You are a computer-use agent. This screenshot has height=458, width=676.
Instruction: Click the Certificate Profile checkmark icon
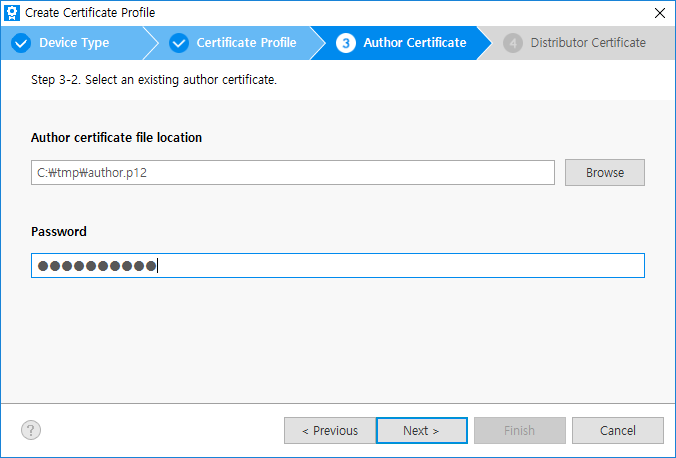pyautogui.click(x=179, y=43)
